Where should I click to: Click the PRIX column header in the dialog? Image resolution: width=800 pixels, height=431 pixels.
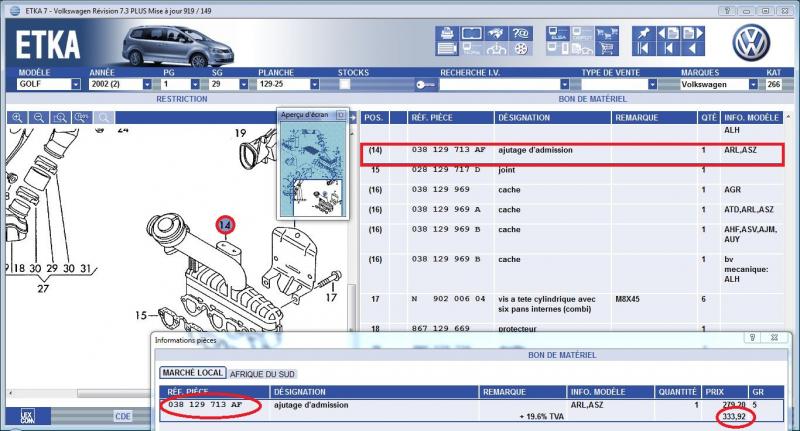[x=726, y=392]
